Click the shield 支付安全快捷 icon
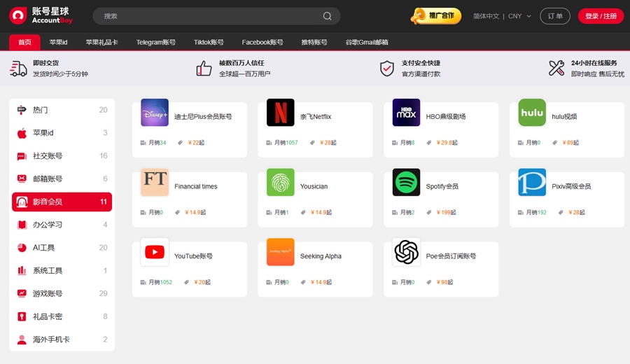This screenshot has width=630, height=364. tap(387, 69)
